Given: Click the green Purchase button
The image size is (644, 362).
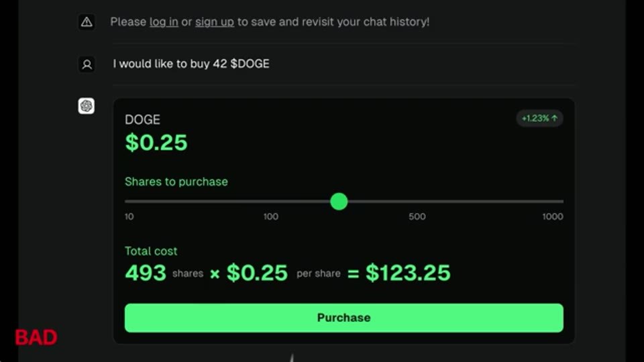Looking at the screenshot, I should click(343, 318).
